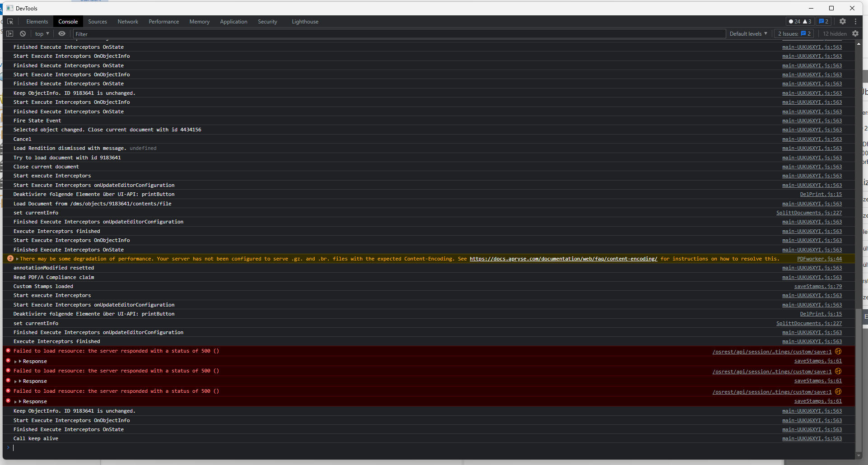868x465 pixels.
Task: Activate the inspect element picker icon
Action: [10, 22]
